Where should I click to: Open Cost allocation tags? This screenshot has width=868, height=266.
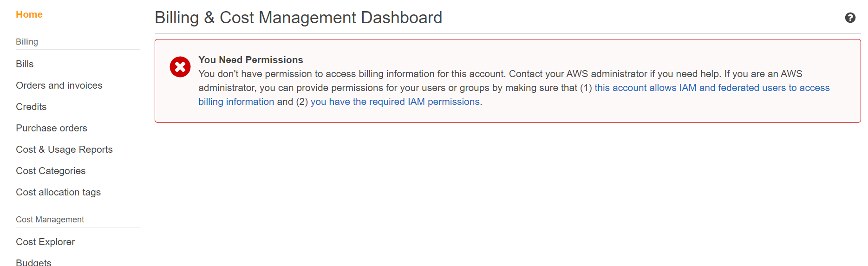pyautogui.click(x=58, y=192)
